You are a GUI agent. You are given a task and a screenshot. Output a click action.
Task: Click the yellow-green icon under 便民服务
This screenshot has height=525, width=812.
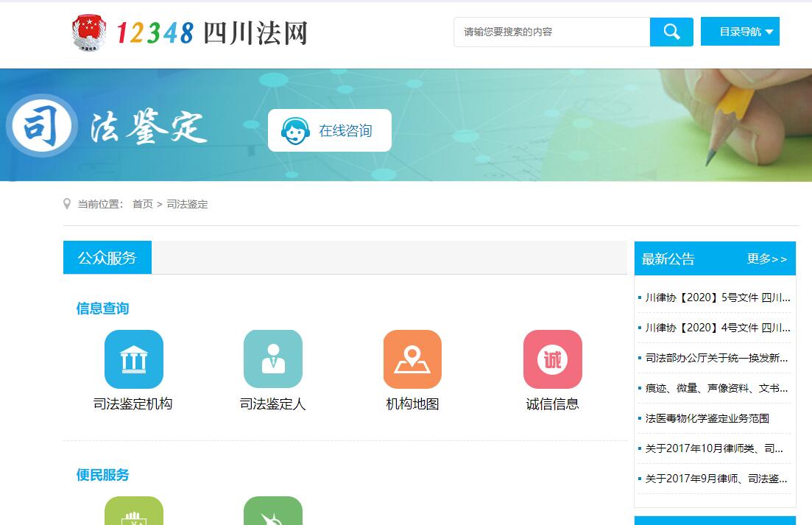click(x=133, y=510)
